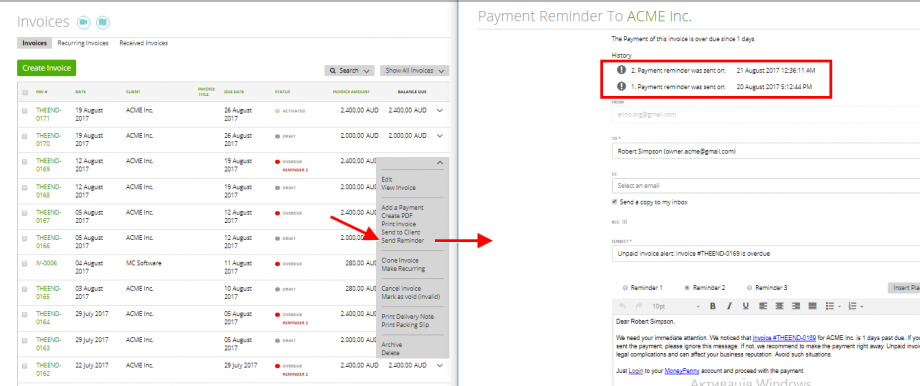Click the Create Invoice button

(x=46, y=68)
